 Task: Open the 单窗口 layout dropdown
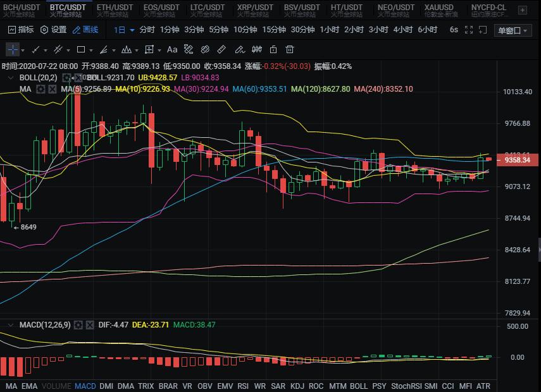pos(513,30)
